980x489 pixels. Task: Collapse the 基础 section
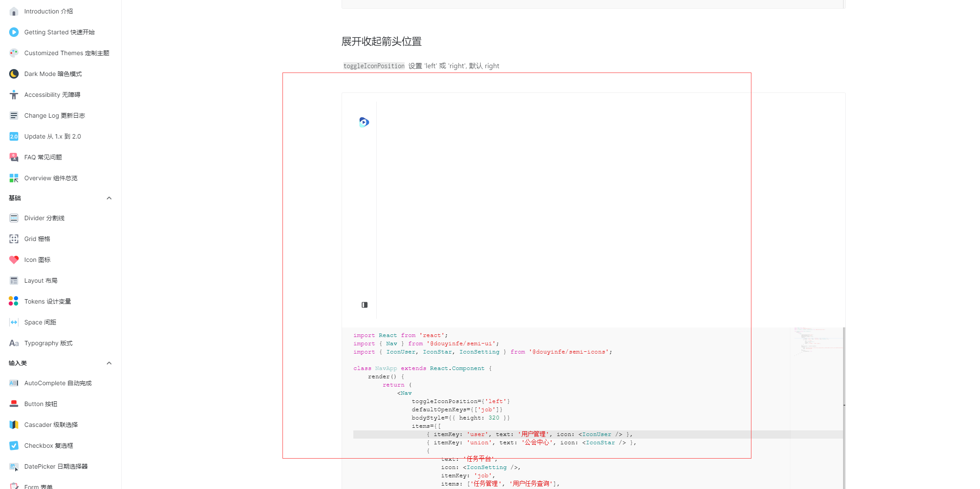coord(109,198)
